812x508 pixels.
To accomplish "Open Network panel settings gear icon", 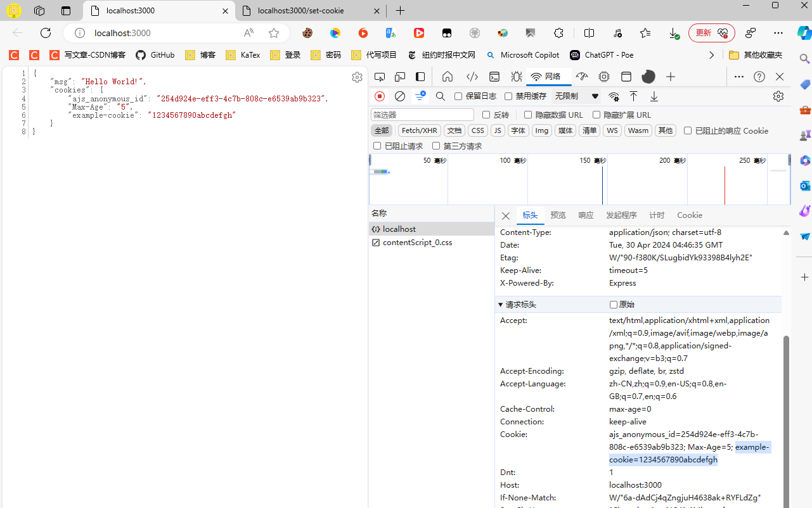I will tap(778, 96).
